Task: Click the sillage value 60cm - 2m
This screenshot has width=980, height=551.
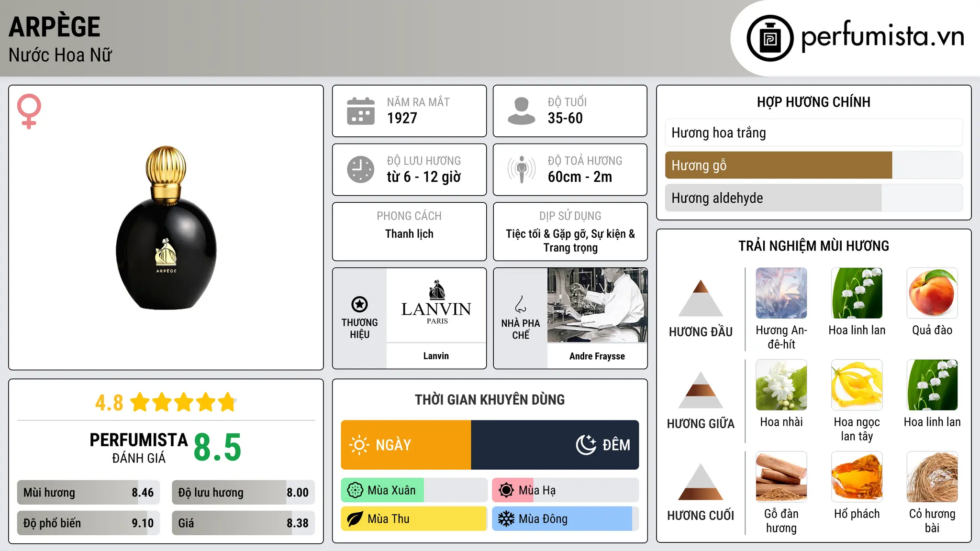Action: pyautogui.click(x=580, y=177)
